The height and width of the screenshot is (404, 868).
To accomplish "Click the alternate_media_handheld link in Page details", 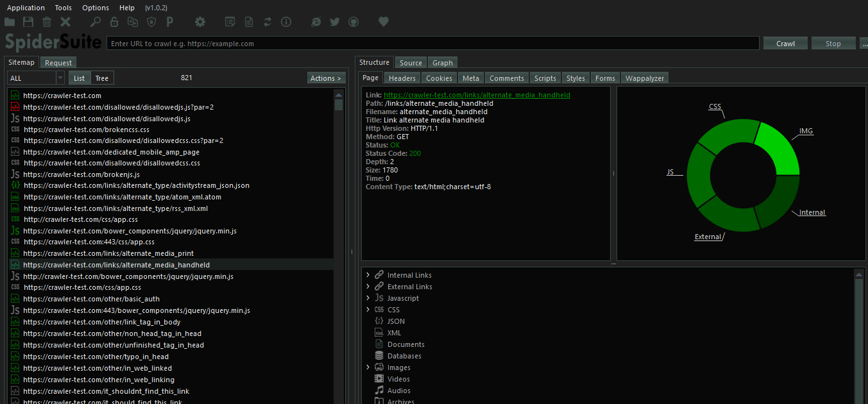I will pos(477,95).
